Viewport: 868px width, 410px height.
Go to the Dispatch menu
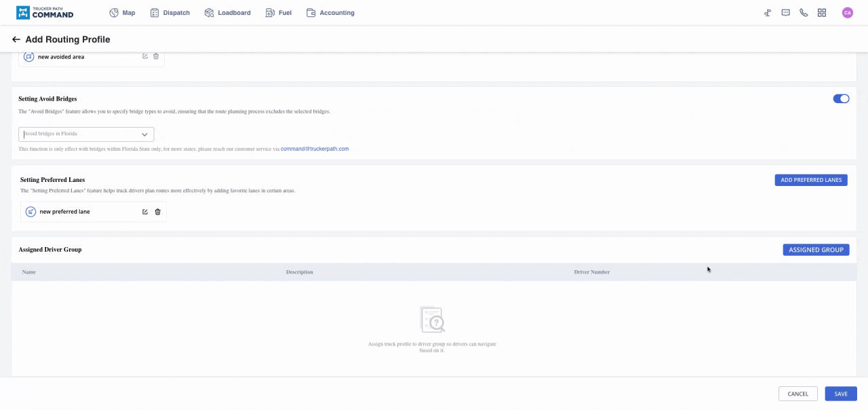click(x=170, y=13)
